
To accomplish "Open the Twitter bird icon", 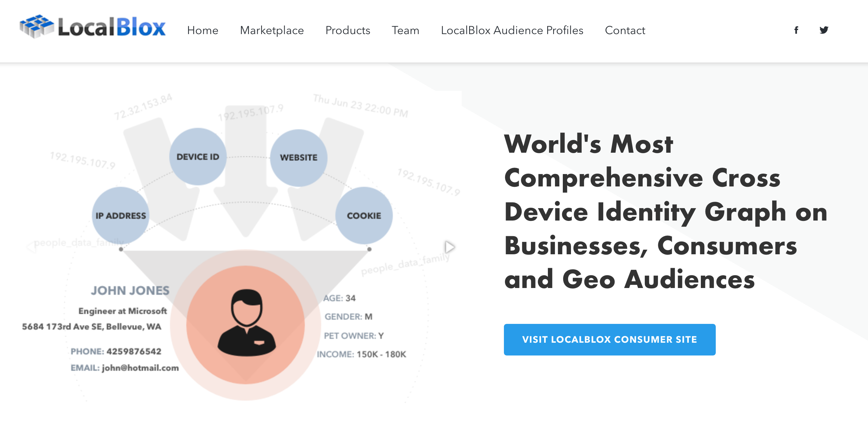I will click(x=824, y=30).
